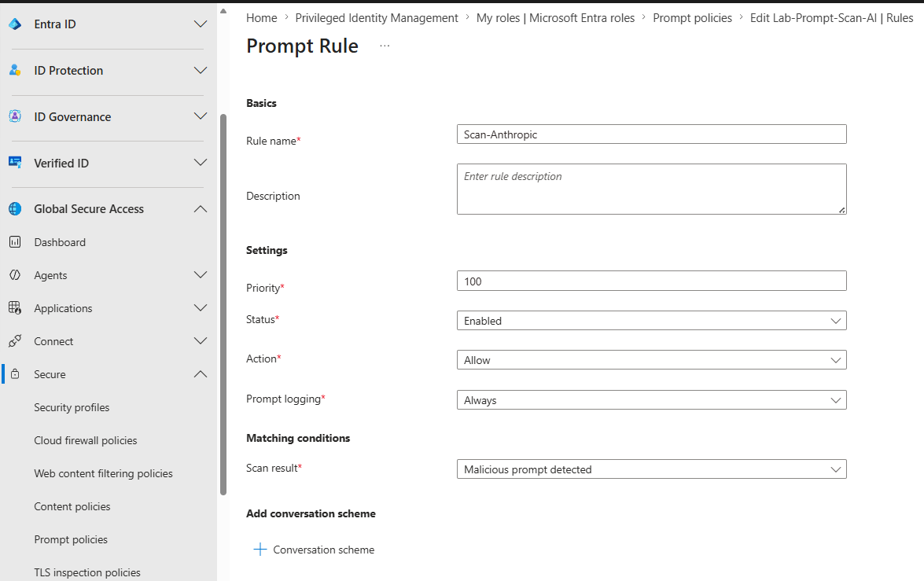The height and width of the screenshot is (581, 924).
Task: Click the sidebar vertical scrollbar thumb
Action: coord(223,304)
